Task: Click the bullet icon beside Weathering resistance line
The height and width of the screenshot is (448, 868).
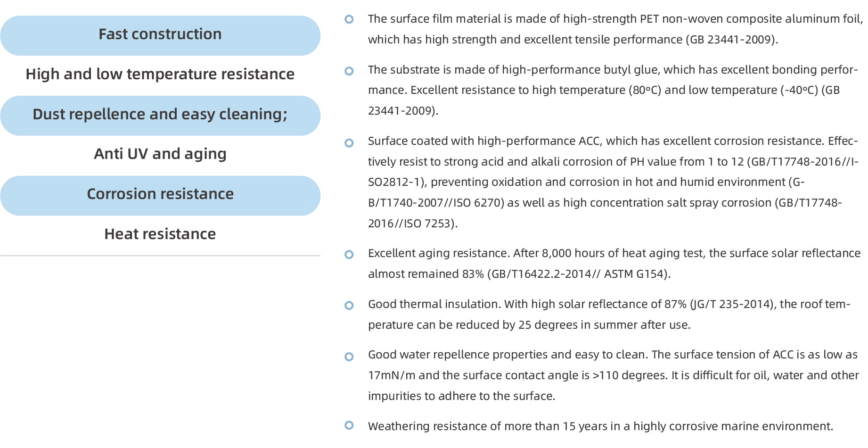Action: (349, 425)
